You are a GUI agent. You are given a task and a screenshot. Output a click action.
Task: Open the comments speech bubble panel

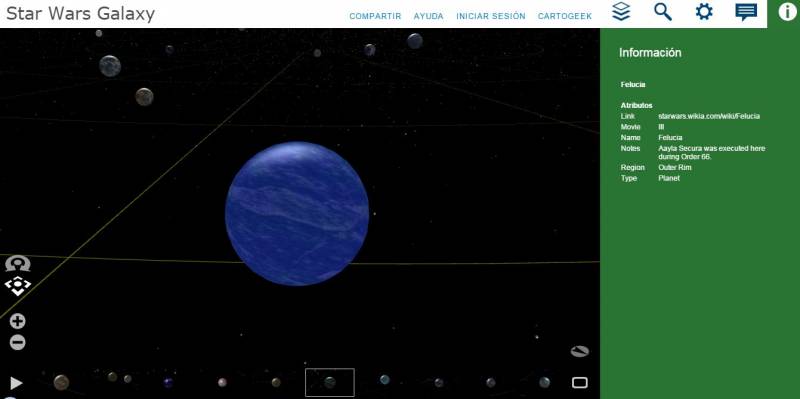click(x=746, y=12)
